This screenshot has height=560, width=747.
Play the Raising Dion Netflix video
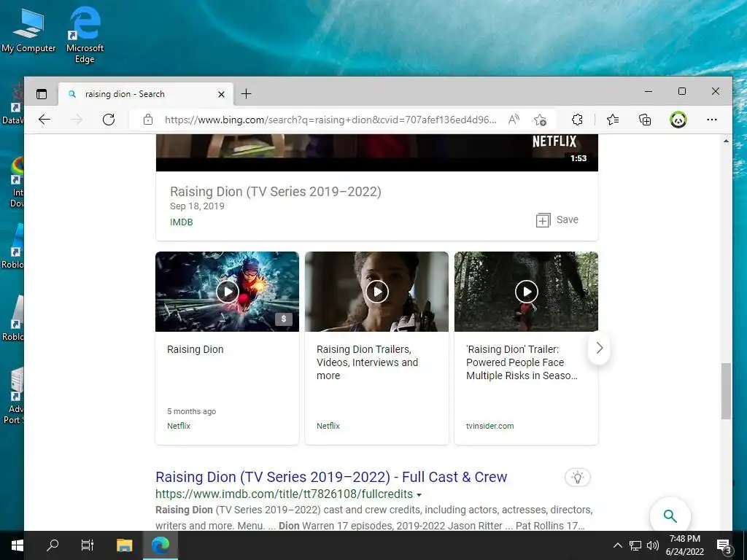pos(228,292)
